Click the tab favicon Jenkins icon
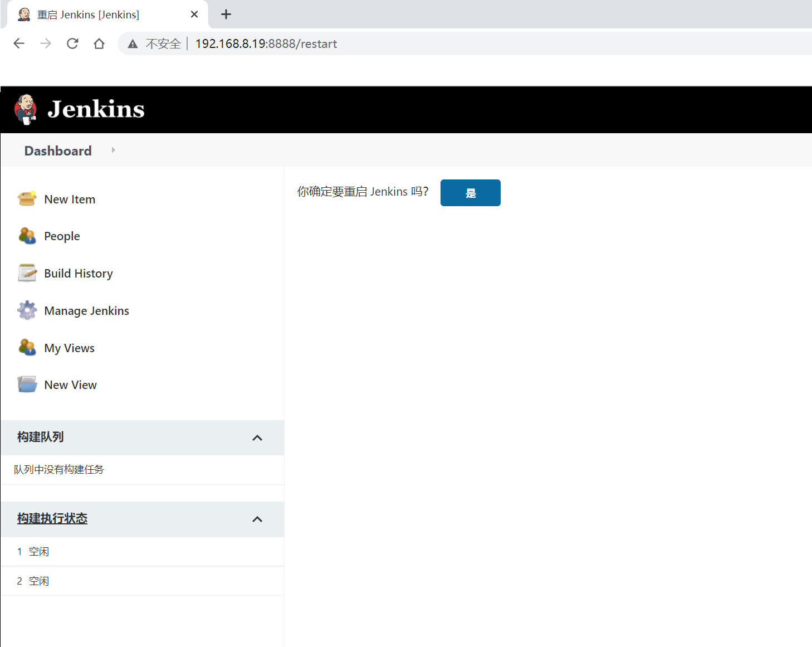Image resolution: width=812 pixels, height=647 pixels. pyautogui.click(x=24, y=14)
